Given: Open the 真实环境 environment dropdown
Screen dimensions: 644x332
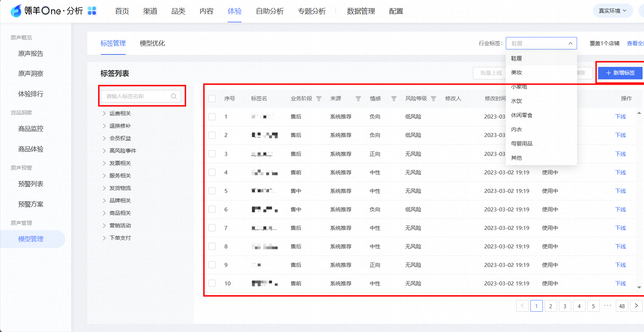Looking at the screenshot, I should point(613,11).
